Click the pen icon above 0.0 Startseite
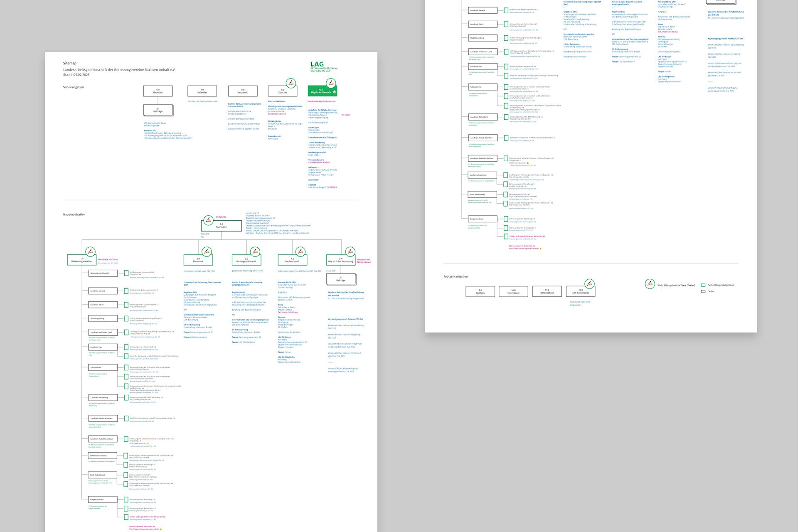The image size is (798, 532). [x=208, y=219]
